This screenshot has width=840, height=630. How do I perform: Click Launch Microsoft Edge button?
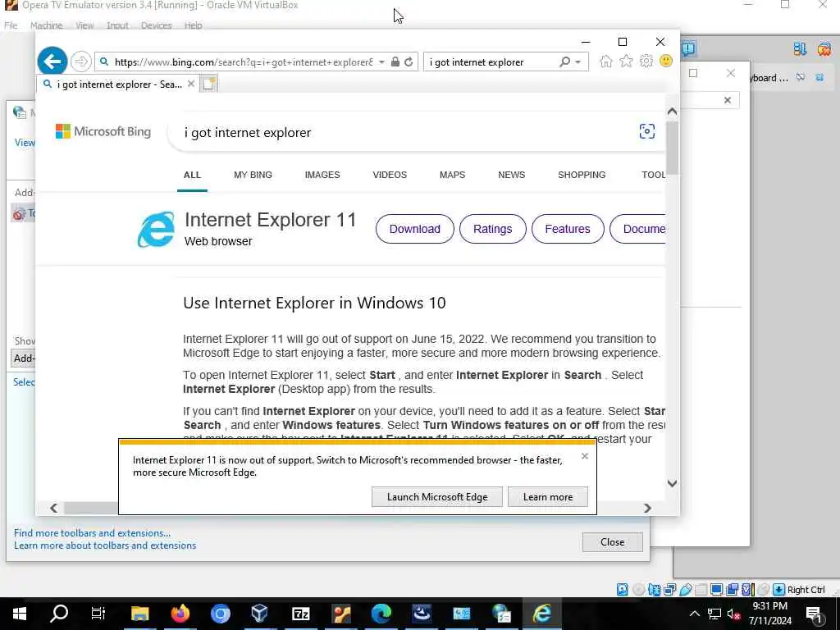437,497
